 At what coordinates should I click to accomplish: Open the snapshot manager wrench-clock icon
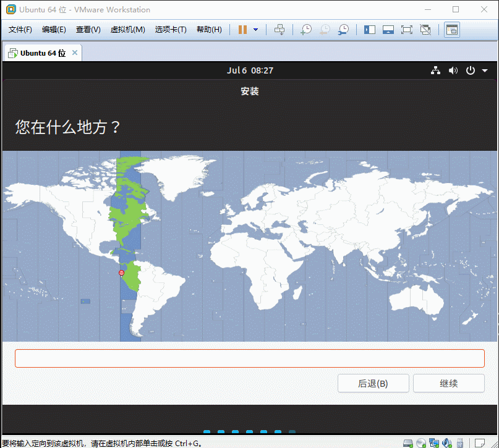point(343,30)
